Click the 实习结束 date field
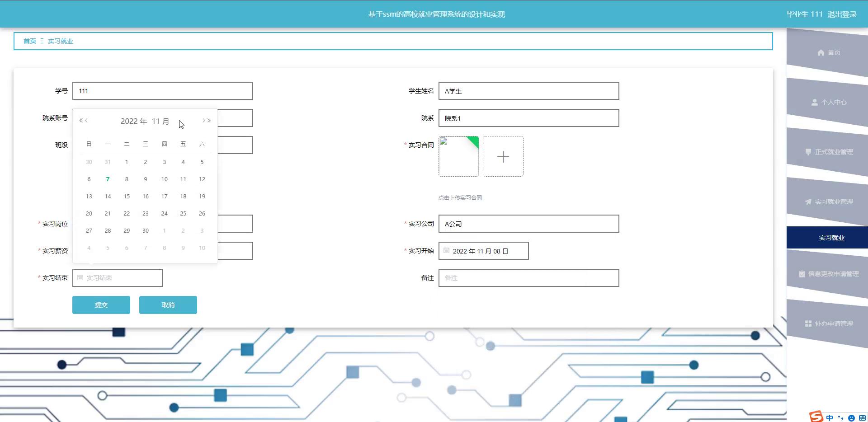This screenshot has height=422, width=868. (x=118, y=278)
